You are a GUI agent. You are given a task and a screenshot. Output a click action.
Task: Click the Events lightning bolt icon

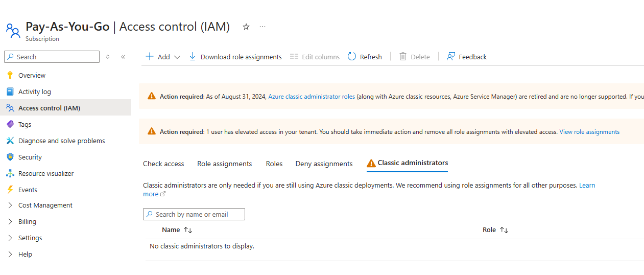10,190
